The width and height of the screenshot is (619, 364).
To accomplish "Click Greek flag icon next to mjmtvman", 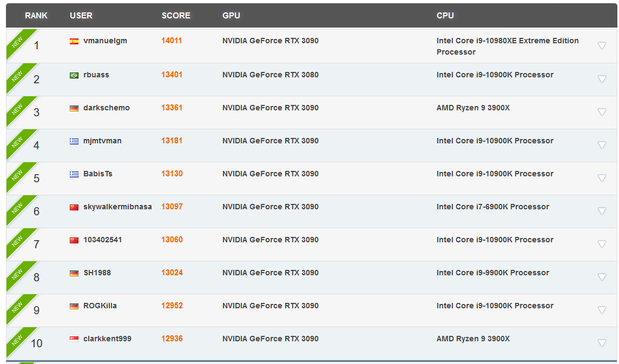I will [x=74, y=141].
